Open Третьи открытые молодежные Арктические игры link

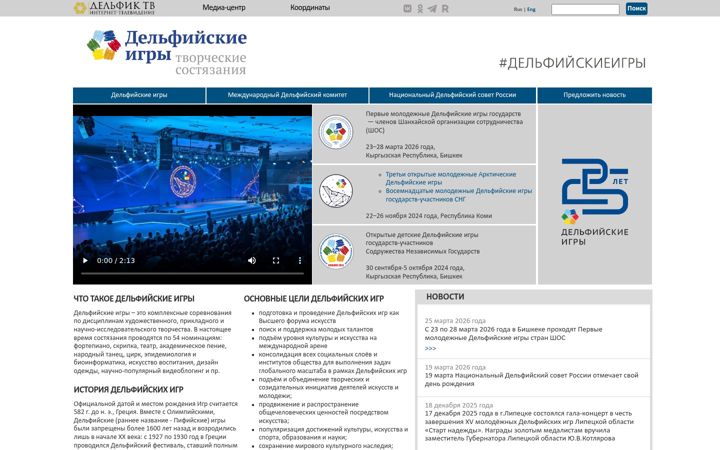click(450, 178)
